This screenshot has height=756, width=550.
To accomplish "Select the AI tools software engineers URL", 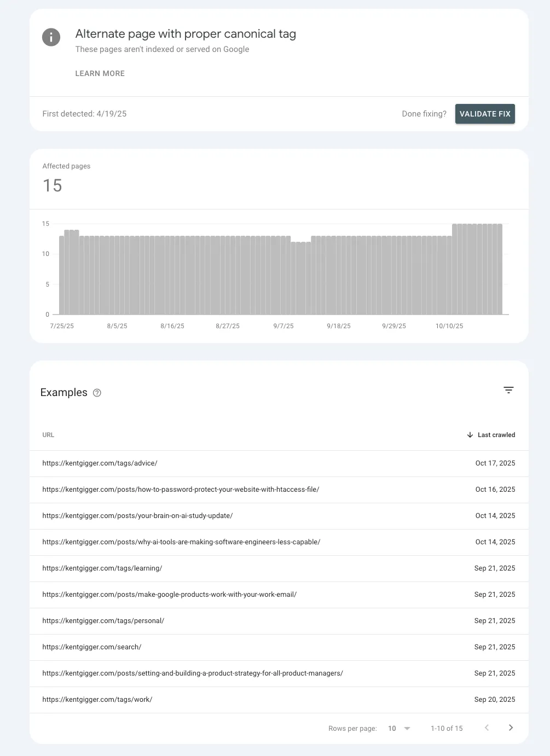I will point(181,542).
